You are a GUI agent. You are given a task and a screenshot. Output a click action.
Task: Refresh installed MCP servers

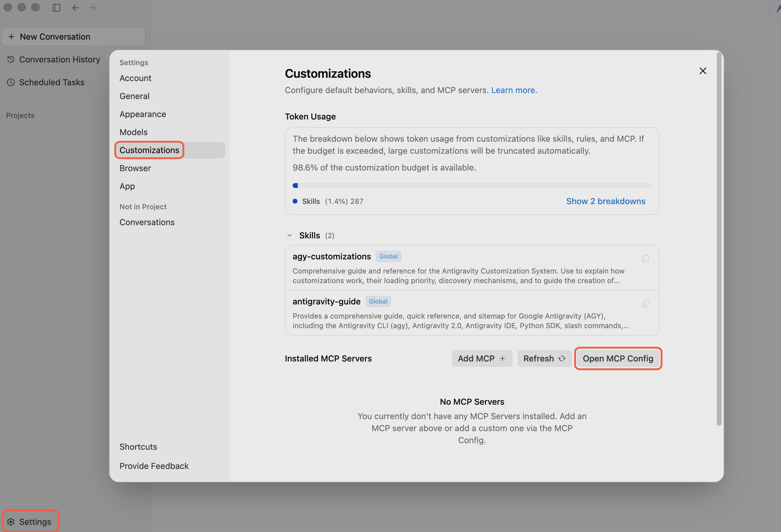point(544,358)
